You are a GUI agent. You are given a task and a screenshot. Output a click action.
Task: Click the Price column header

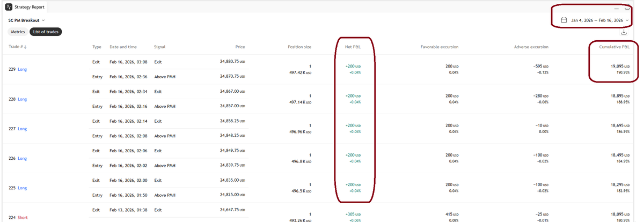coord(240,47)
